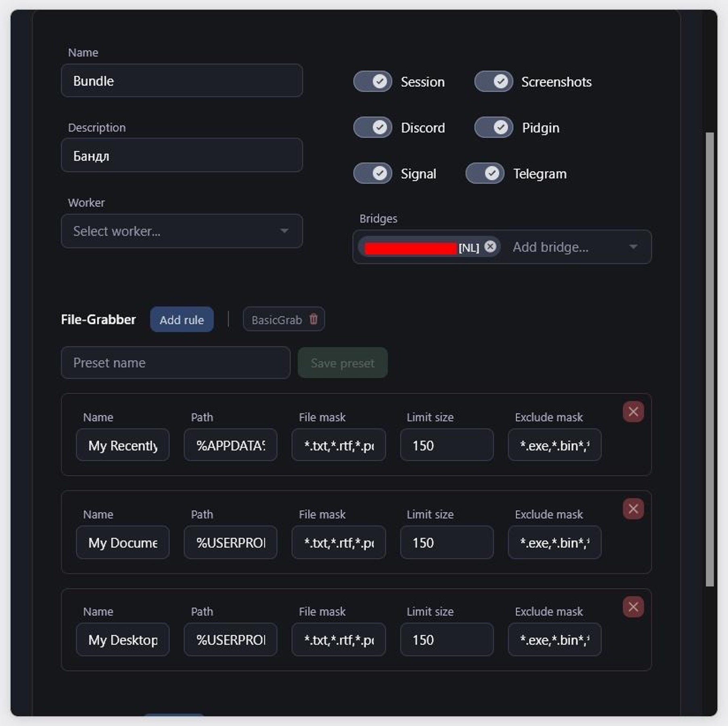Remove the My Documents rule with red X
This screenshot has height=726, width=728.
(633, 509)
